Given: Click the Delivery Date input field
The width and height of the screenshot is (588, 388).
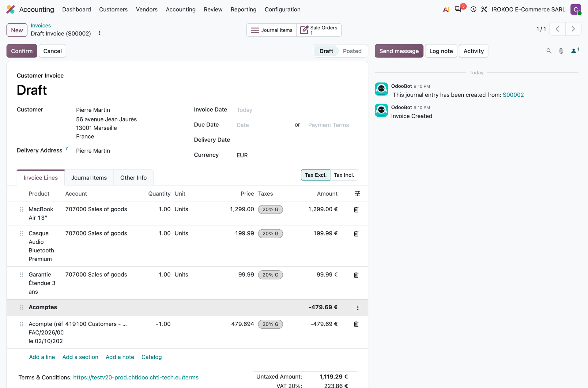Looking at the screenshot, I should click(297, 140).
